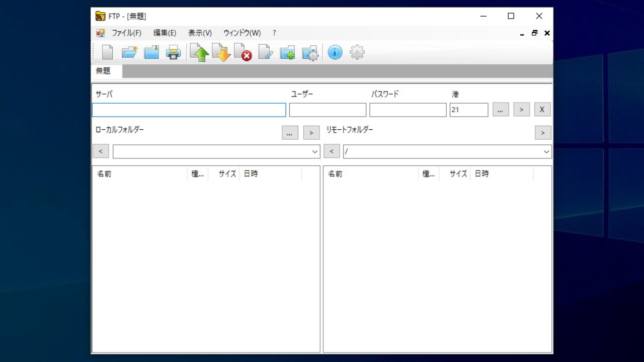Viewport: 644px width, 362px height.
Task: Open the blue Info icon
Action: (x=335, y=52)
